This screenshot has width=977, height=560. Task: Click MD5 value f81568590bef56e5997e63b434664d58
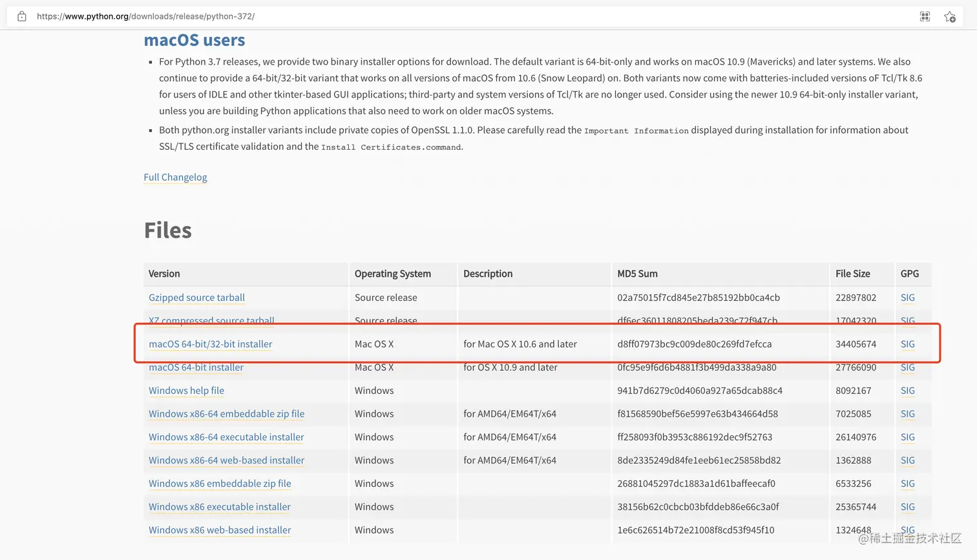point(697,414)
